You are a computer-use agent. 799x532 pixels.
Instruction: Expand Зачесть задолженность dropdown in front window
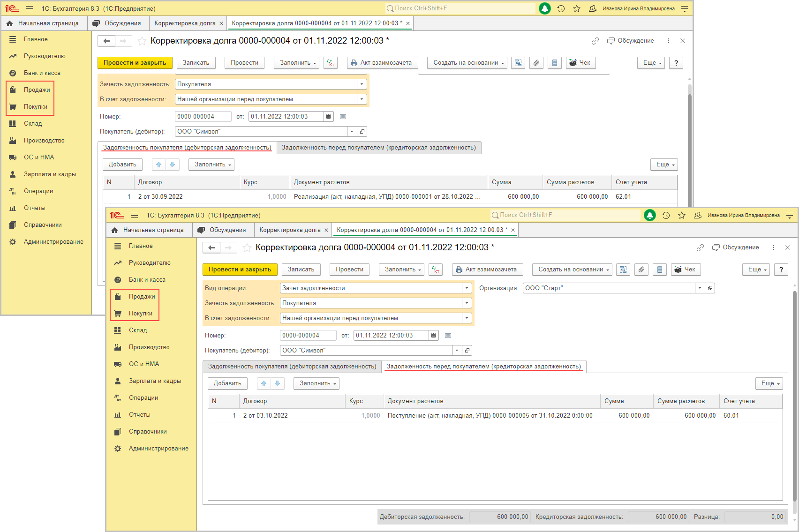467,303
